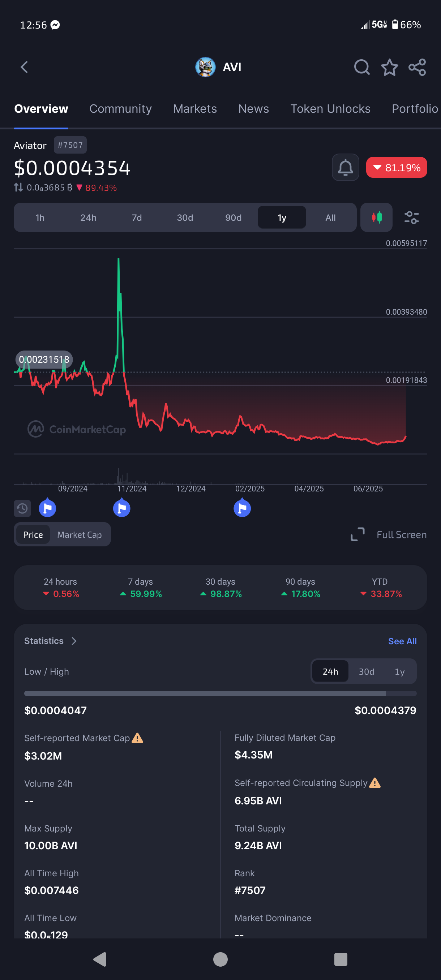Tap the 90 days 17.80% change
The image size is (441, 980).
300,588
